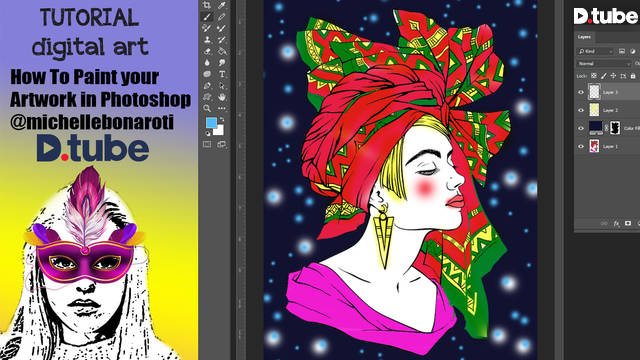Select the Layer 1 thumbnail
This screenshot has width=640, height=360.
(x=594, y=146)
